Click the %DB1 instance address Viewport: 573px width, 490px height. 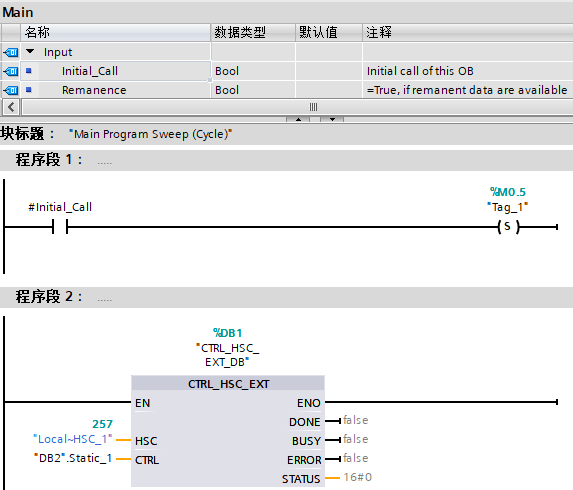pyautogui.click(x=228, y=333)
